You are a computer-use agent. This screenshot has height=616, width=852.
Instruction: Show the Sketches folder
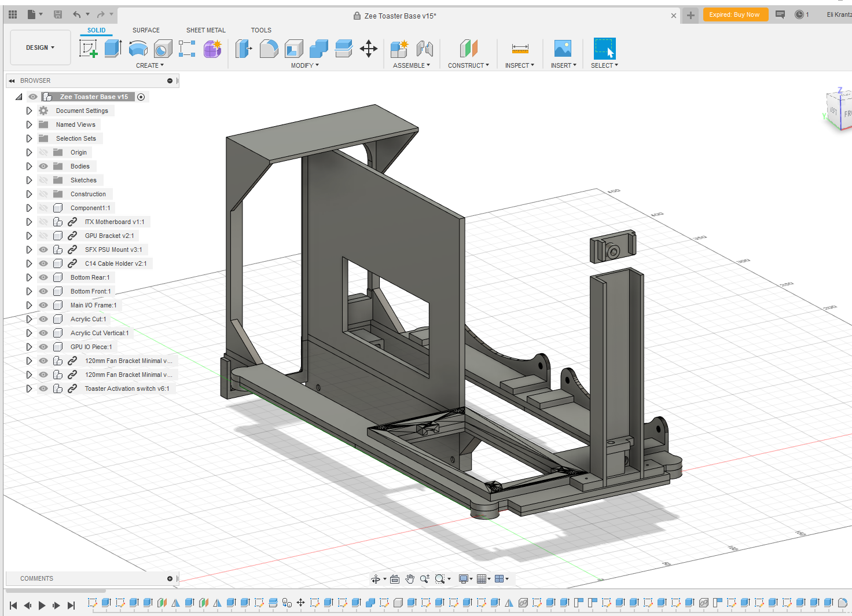click(x=43, y=180)
